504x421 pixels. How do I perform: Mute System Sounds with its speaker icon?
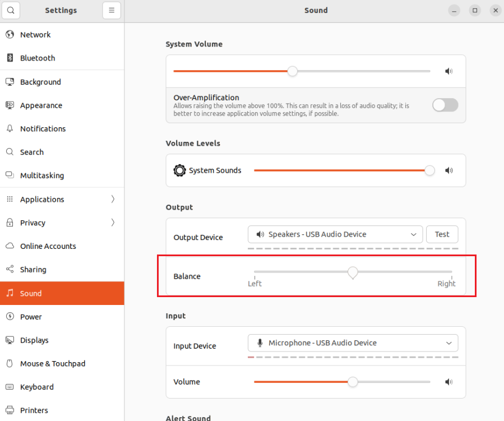[448, 170]
